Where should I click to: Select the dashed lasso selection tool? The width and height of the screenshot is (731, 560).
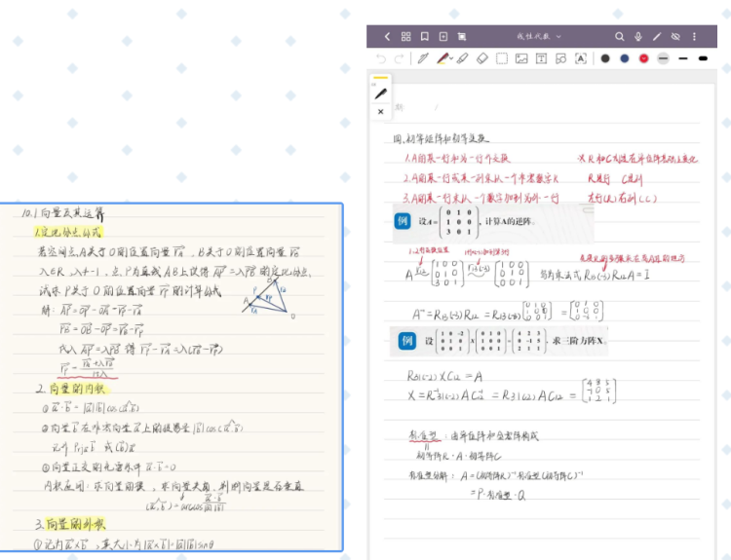click(x=502, y=58)
